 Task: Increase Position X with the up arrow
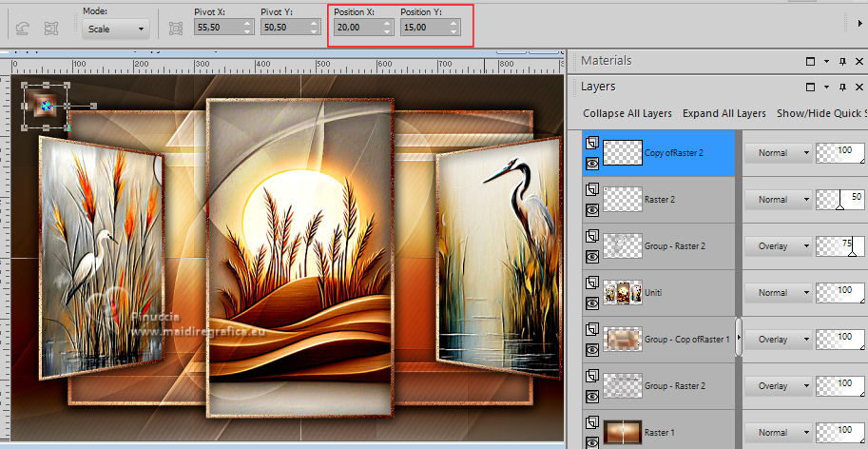pos(388,23)
